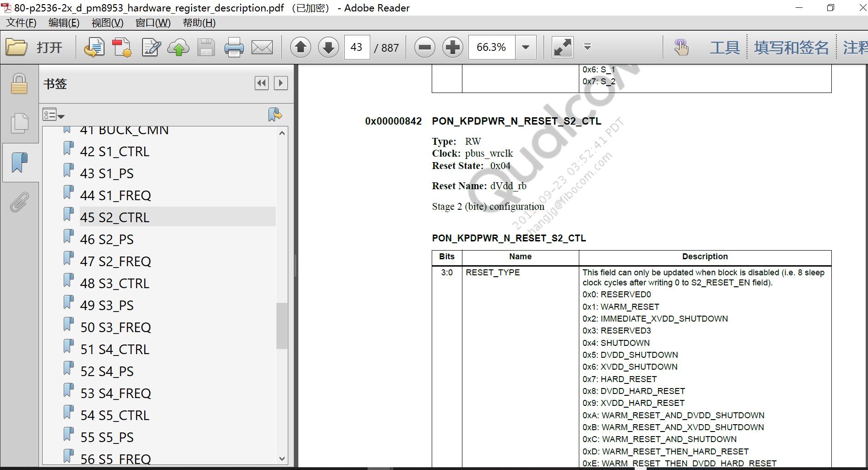The width and height of the screenshot is (868, 470).
Task: Select bookmark 46 S2_PS
Action: click(107, 240)
